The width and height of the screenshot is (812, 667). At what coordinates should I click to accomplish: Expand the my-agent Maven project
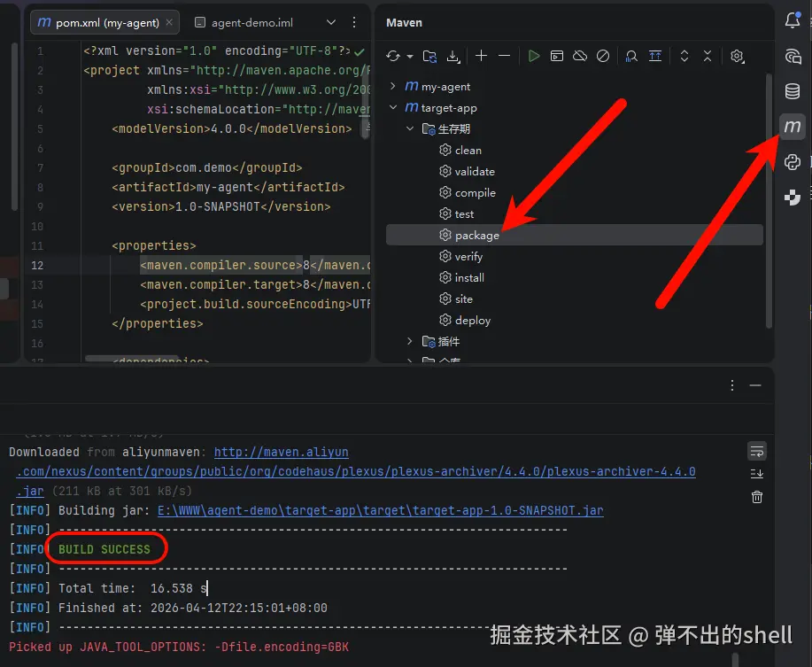(393, 87)
